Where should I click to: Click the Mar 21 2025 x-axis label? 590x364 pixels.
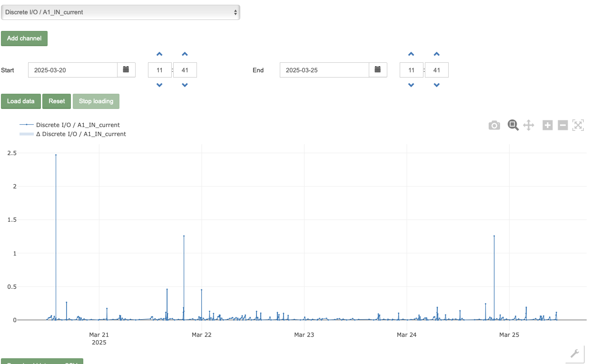(99, 338)
